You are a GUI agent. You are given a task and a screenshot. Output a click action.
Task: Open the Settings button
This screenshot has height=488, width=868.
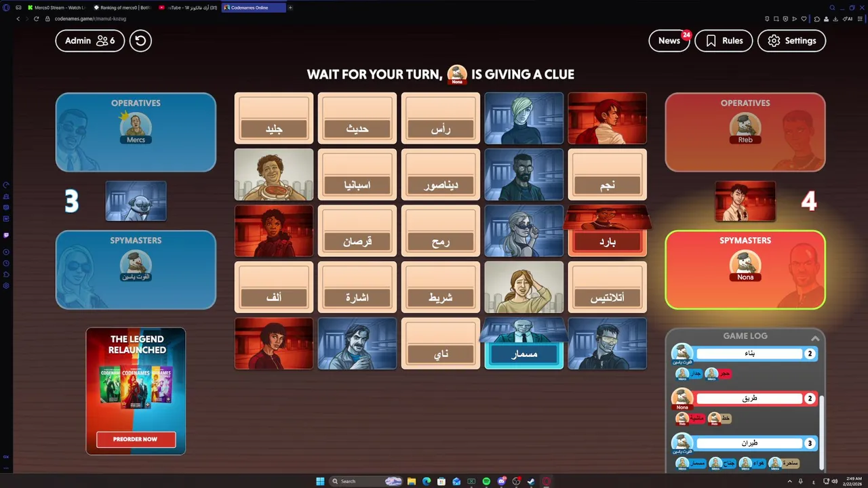click(791, 41)
